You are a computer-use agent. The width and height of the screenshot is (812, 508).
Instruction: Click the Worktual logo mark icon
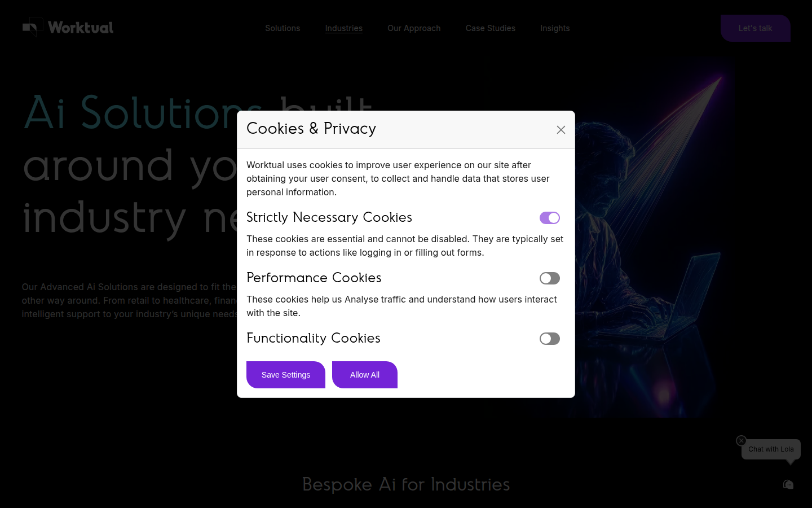(33, 27)
